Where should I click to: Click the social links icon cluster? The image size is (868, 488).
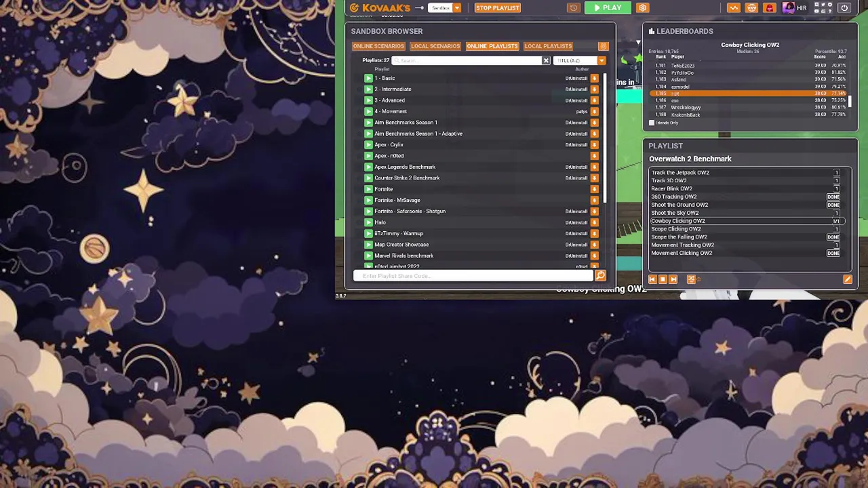[823, 8]
